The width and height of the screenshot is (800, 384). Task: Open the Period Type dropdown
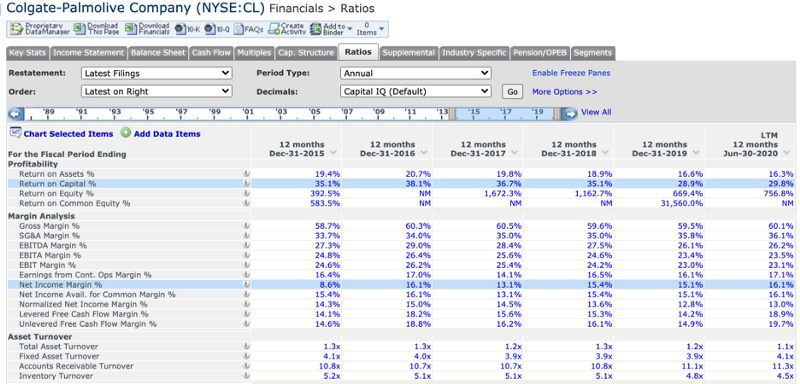click(415, 73)
